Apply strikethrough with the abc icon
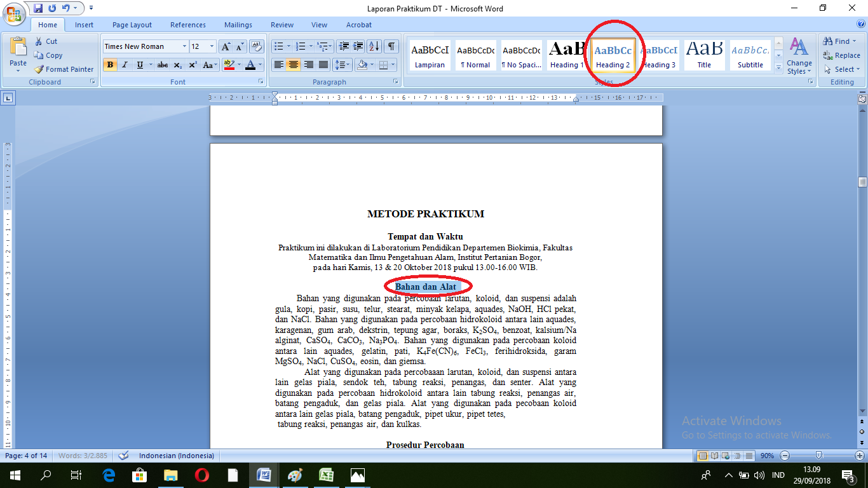Screen dimensions: 868x488 (x=162, y=65)
